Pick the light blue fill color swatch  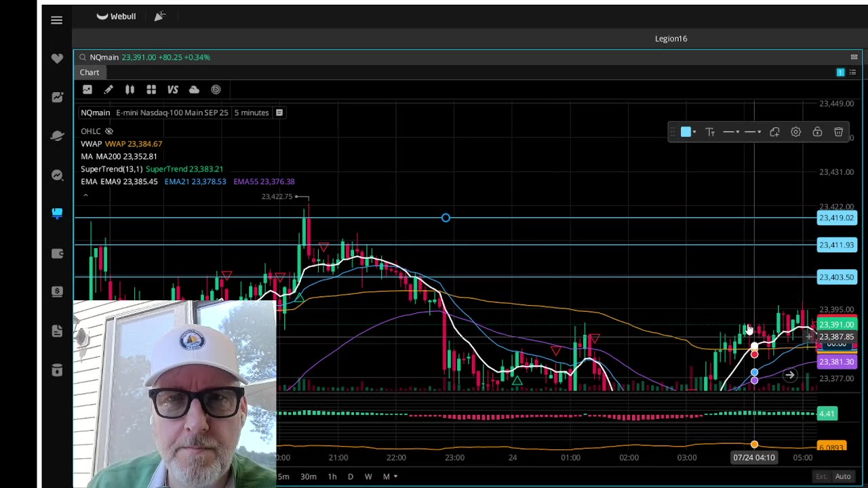(686, 132)
